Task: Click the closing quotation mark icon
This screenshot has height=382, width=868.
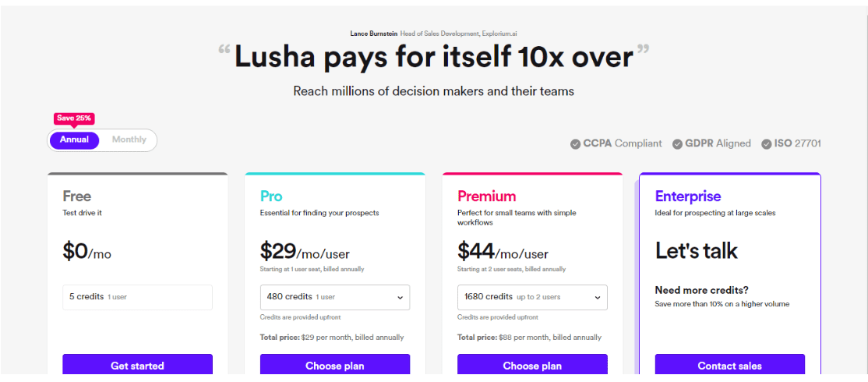Action: click(643, 51)
